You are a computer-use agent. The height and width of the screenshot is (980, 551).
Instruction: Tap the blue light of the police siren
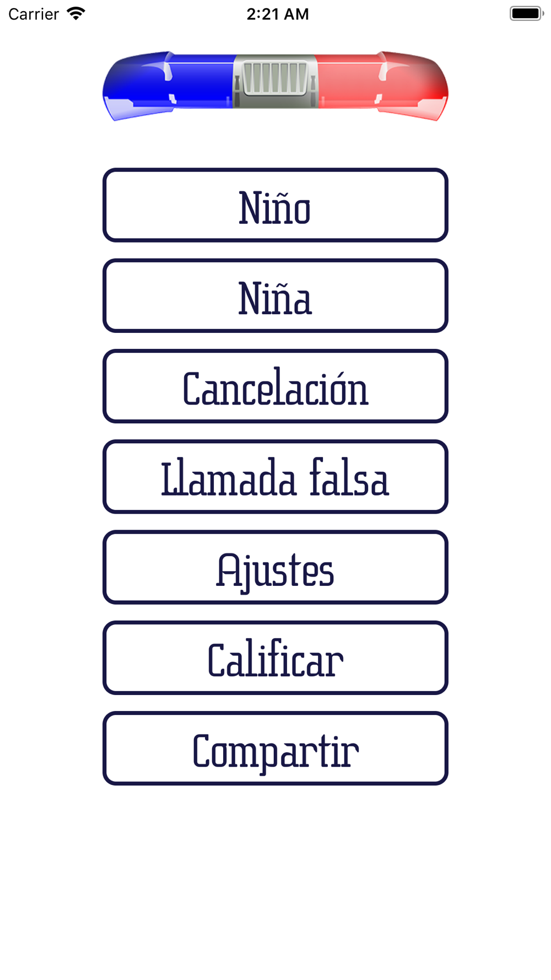point(168,86)
